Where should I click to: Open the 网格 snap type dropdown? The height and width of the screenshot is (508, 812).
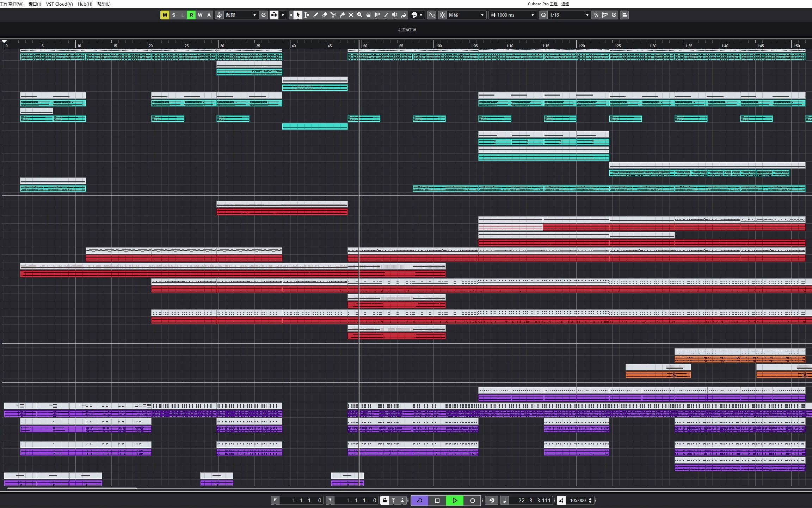tap(466, 15)
